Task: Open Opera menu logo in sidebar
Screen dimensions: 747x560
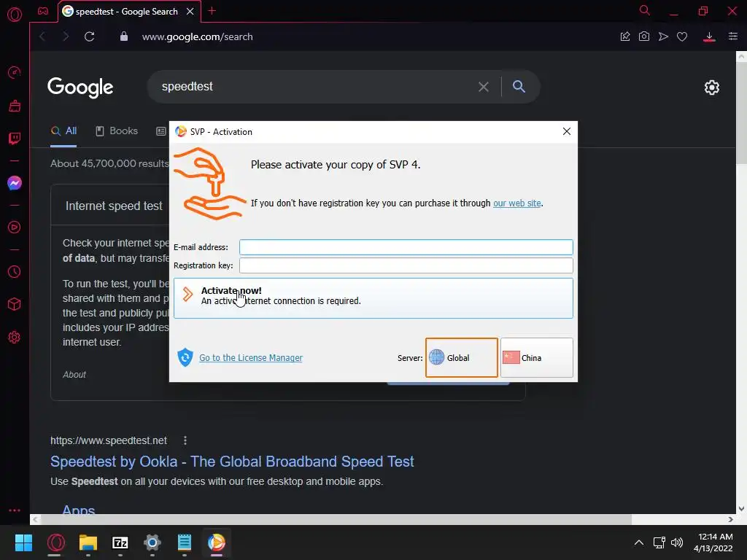Action: pyautogui.click(x=15, y=15)
